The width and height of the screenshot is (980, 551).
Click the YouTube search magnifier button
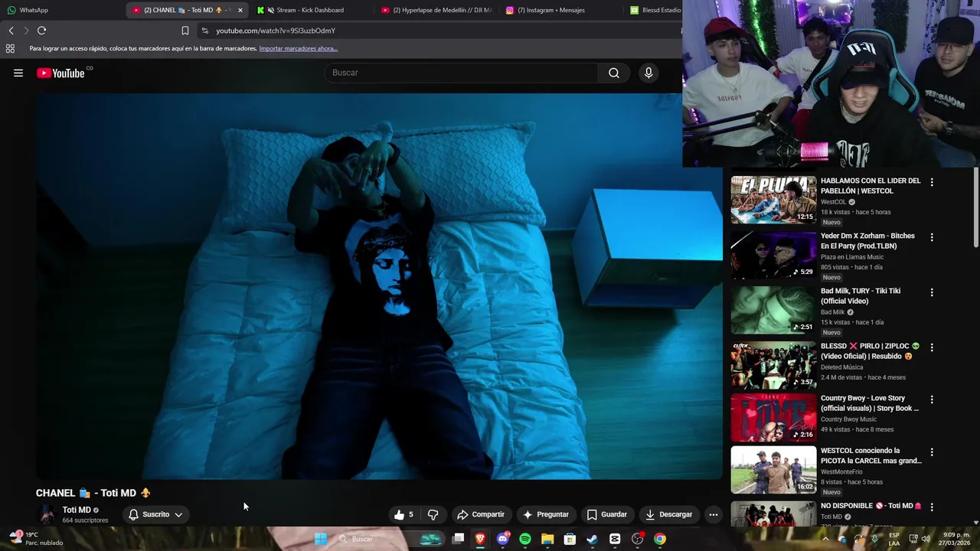(614, 73)
